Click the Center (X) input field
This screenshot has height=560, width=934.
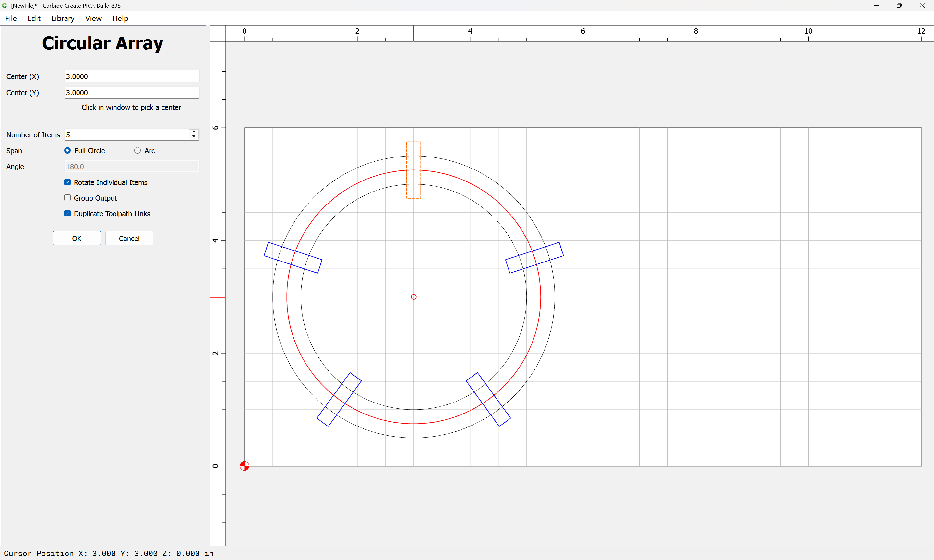(131, 76)
